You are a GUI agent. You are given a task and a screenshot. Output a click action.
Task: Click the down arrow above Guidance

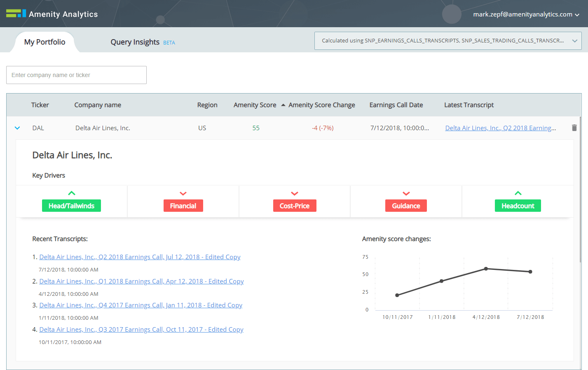pyautogui.click(x=406, y=193)
